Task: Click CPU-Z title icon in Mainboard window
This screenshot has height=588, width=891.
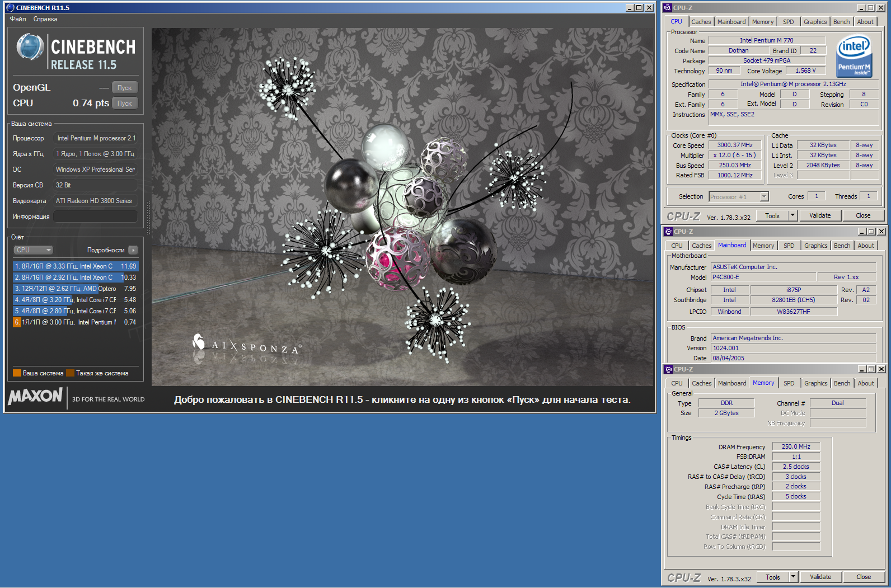Action: [668, 232]
